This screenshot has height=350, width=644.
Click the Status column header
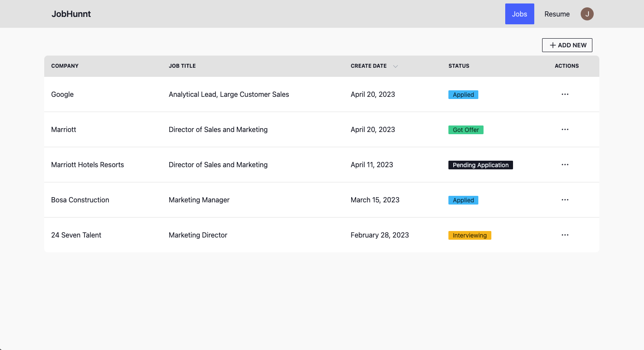[459, 66]
